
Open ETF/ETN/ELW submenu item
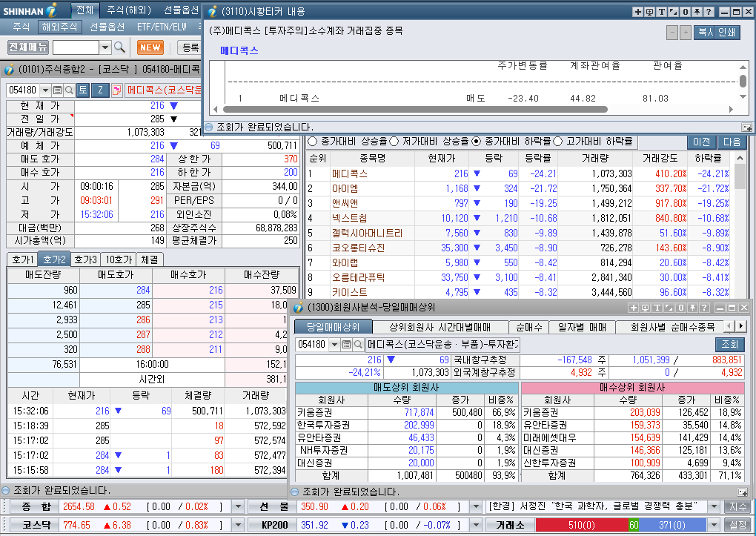click(x=162, y=27)
